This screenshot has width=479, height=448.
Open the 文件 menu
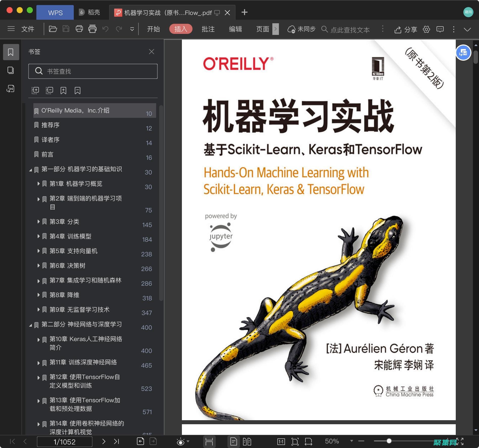coord(28,29)
